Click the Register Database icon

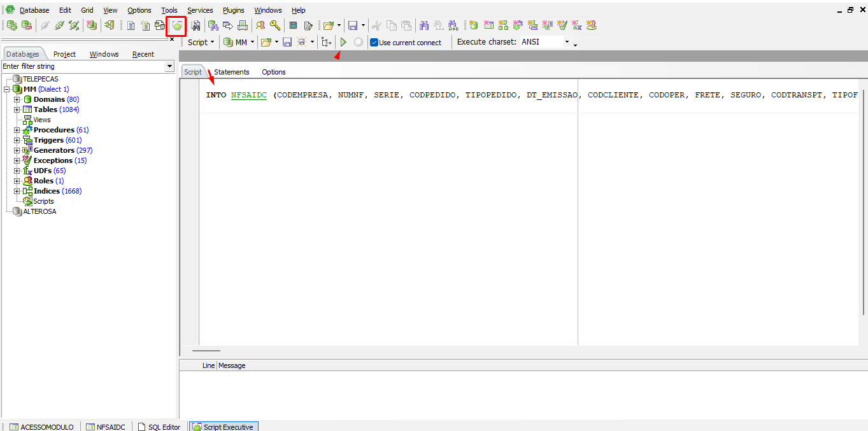coord(11,25)
